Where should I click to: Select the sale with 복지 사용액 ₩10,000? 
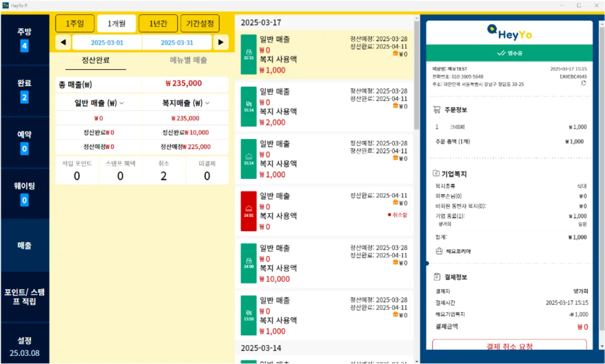click(x=325, y=263)
